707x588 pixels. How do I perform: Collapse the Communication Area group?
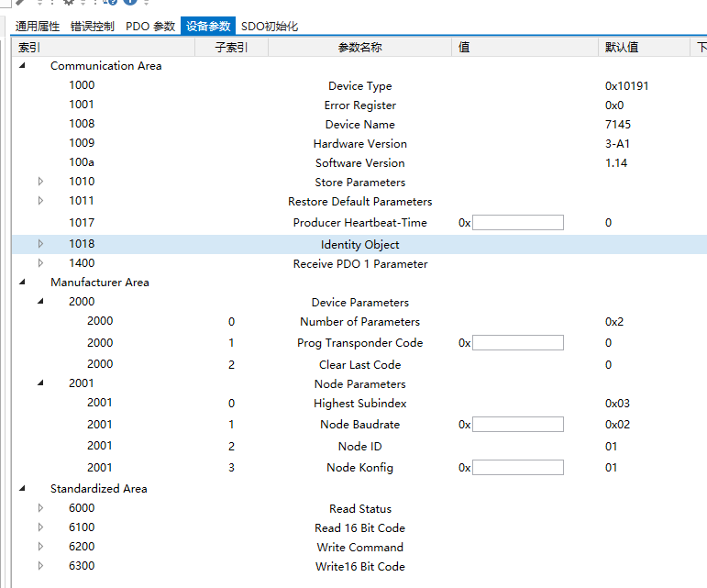coord(22,65)
